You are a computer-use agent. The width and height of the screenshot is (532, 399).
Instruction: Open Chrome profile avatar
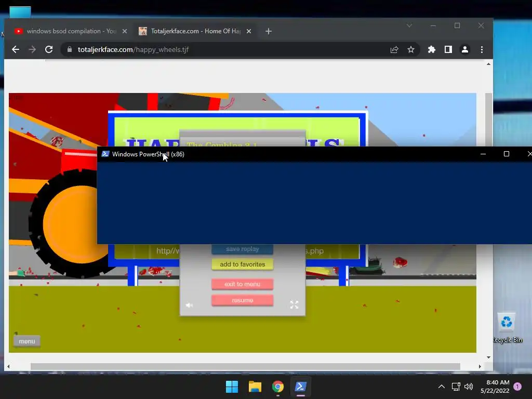465,49
